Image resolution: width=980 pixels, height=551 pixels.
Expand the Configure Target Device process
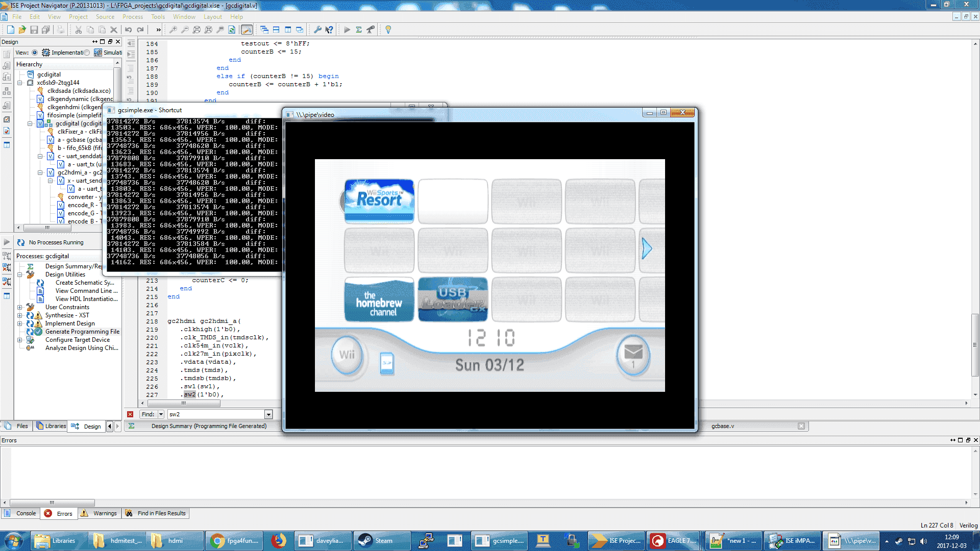coord(20,340)
